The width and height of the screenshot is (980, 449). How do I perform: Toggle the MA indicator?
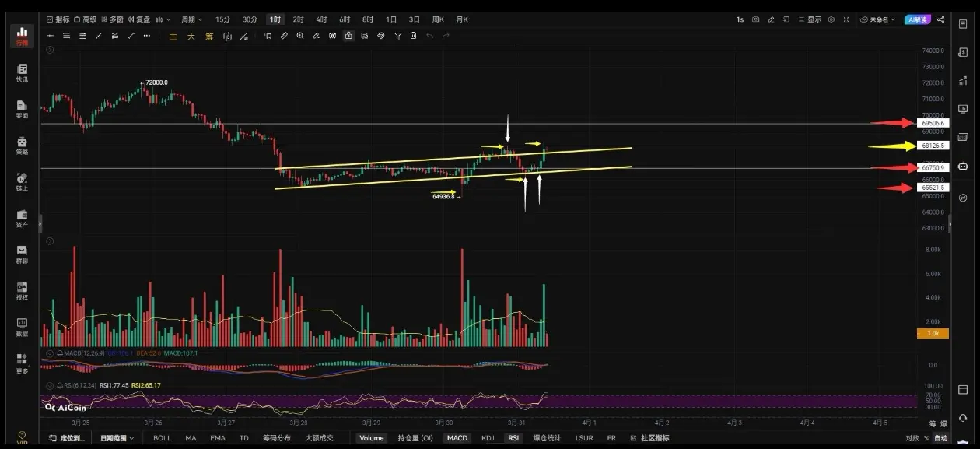[x=191, y=438]
